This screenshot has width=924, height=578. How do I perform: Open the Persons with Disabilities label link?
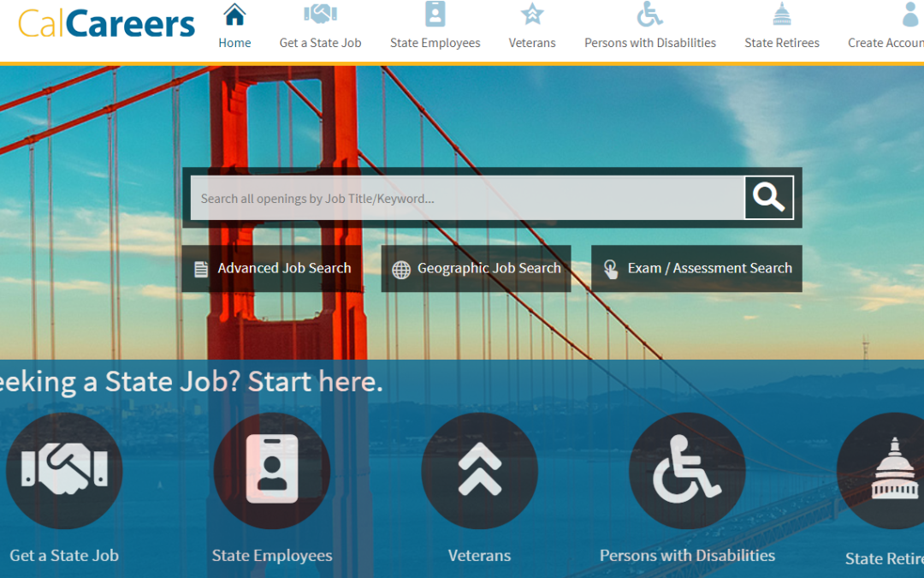coord(687,556)
